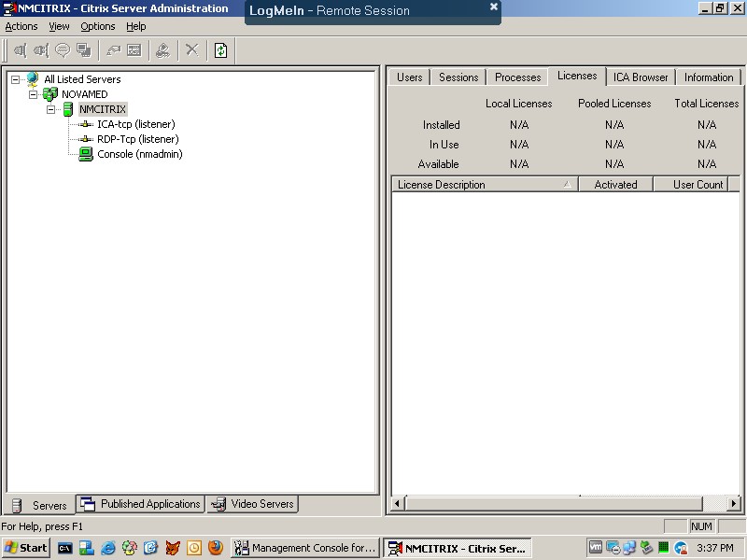Click the Disconnect toolbar icon
This screenshot has height=560, width=747.
point(41,50)
